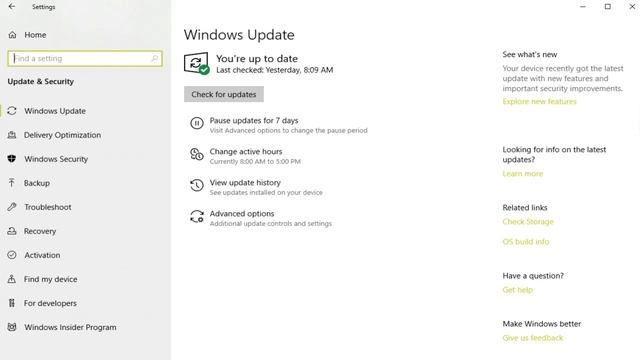This screenshot has height=360, width=640.
Task: Click the Advanced options gear-sync icon
Action: point(197,216)
